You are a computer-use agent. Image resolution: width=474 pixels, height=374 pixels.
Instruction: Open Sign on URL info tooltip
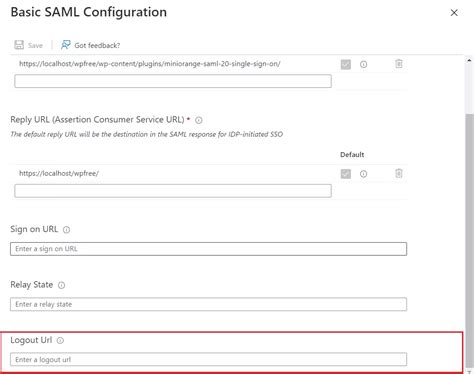(x=67, y=230)
